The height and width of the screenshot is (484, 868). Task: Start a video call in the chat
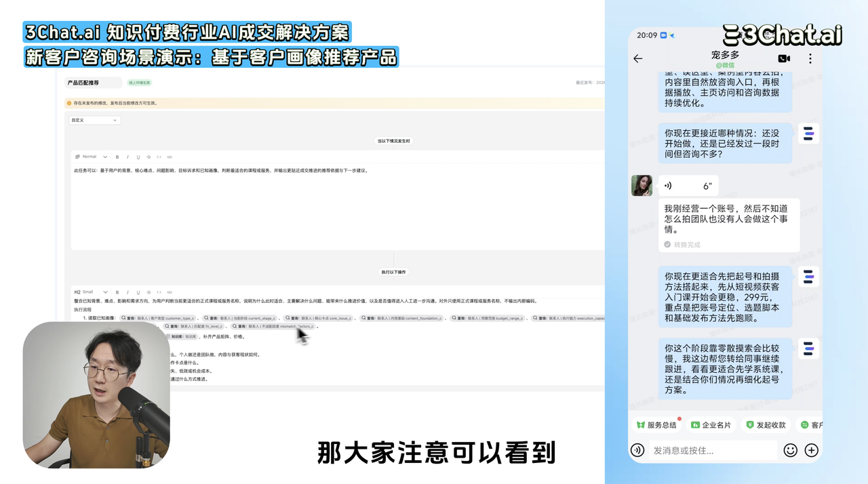point(784,58)
